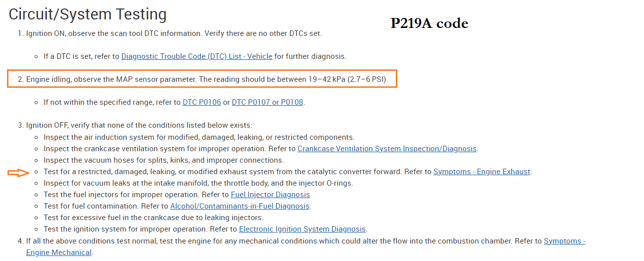Click the Circuit/System Testing heading

point(88,14)
